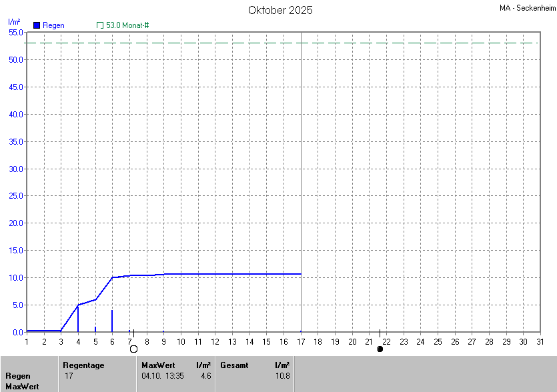Click the rain bar at day 6
The image size is (557, 392).
pyautogui.click(x=112, y=321)
